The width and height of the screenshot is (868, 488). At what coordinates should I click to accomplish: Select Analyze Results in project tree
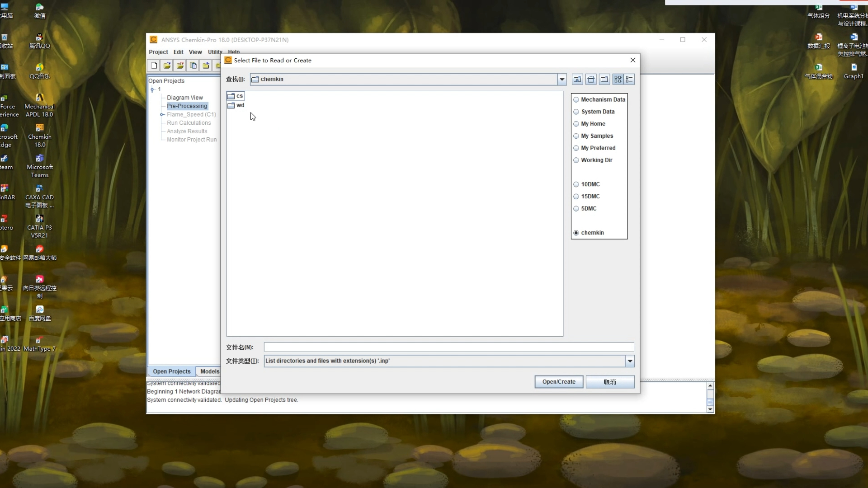(x=187, y=131)
